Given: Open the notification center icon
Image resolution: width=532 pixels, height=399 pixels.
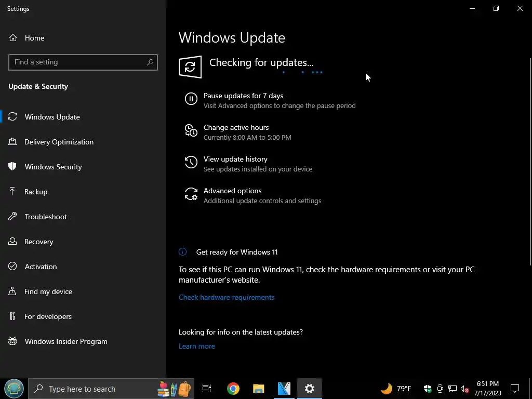Looking at the screenshot, I should click(x=515, y=389).
